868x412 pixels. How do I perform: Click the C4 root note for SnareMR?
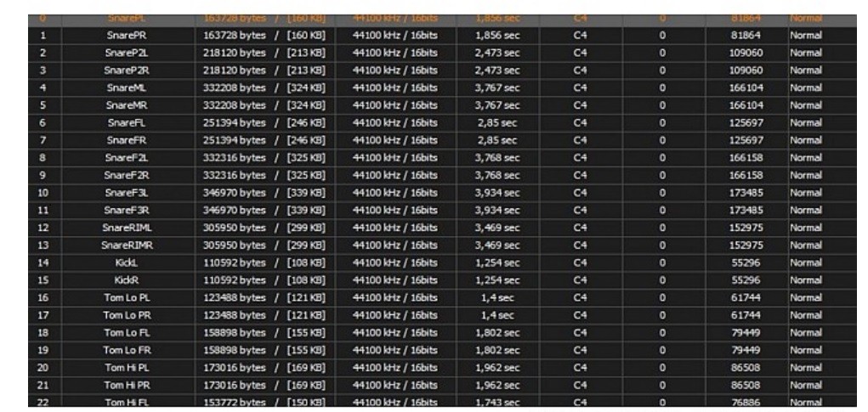[x=581, y=106]
